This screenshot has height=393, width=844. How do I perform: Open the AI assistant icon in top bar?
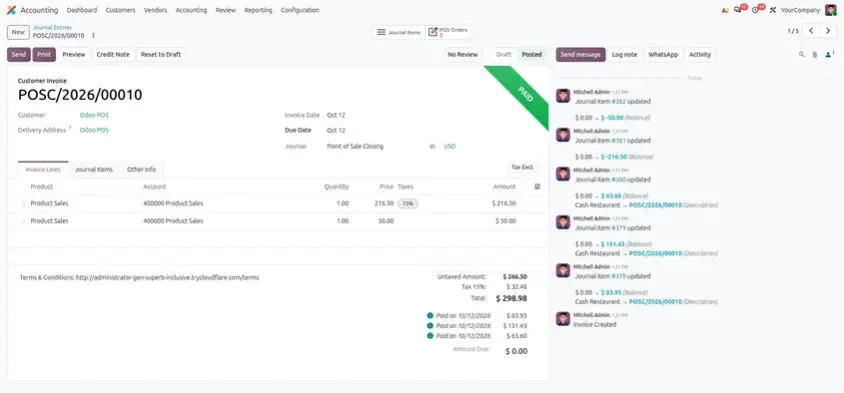(x=725, y=10)
